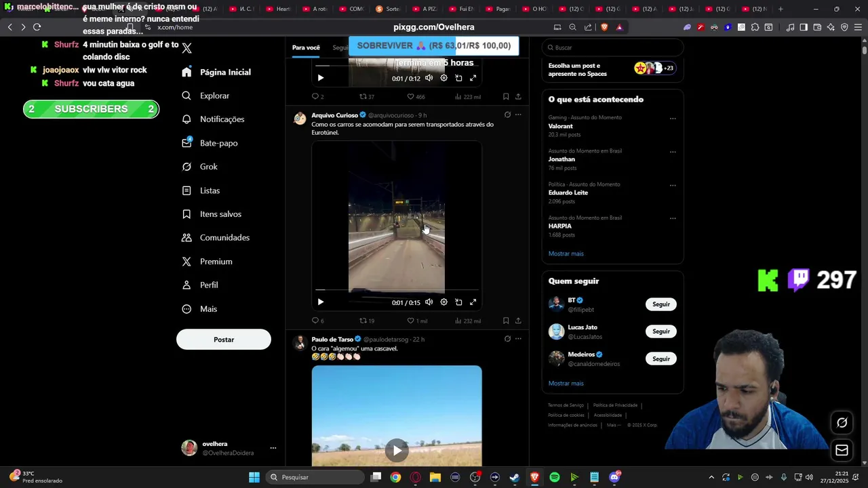
Task: Click the Windows Start button
Action: tap(254, 477)
